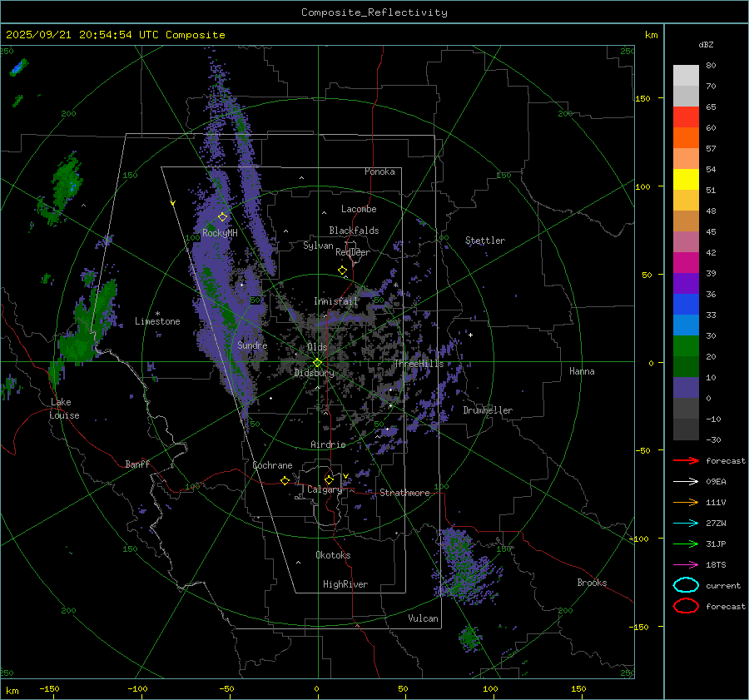749x700 pixels.
Task: Click the Composite_Reflectivity title text
Action: [x=374, y=12]
